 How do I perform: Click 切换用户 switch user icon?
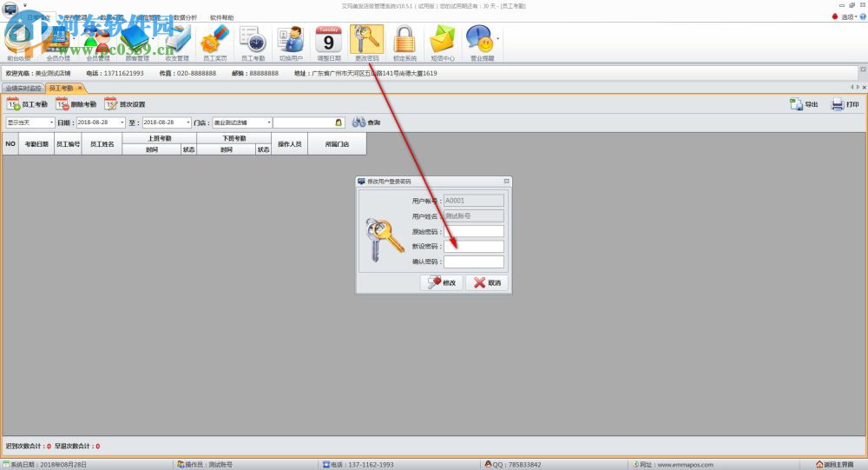click(291, 43)
